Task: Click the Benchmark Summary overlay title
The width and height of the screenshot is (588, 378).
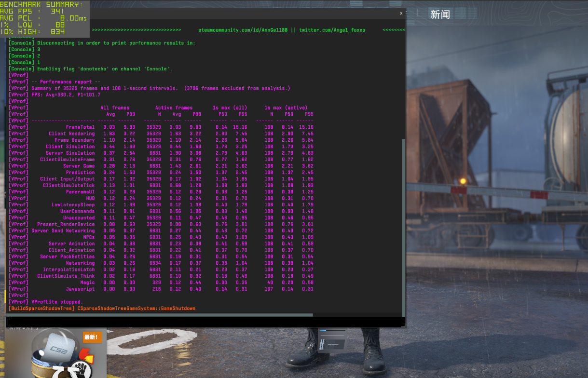Action: coord(41,4)
